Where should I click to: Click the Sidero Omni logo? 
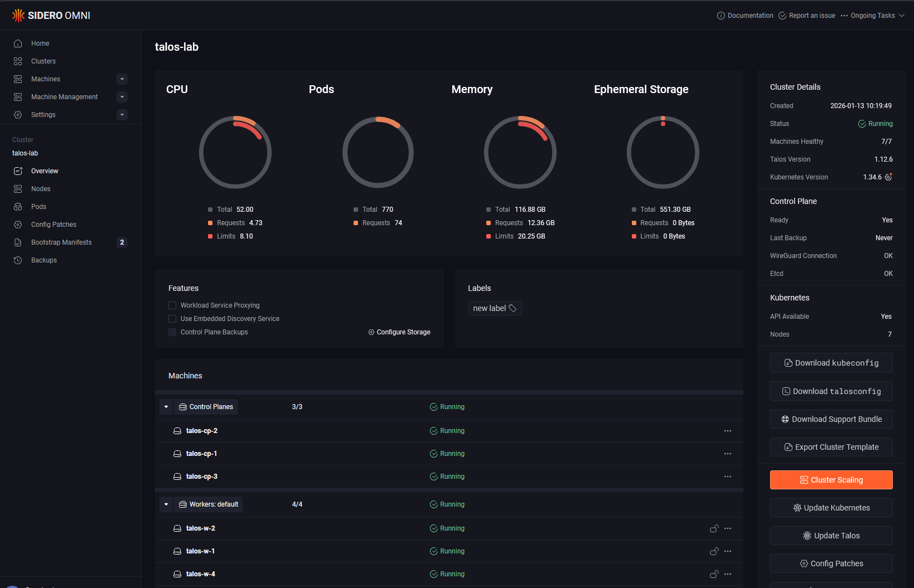[x=51, y=16]
